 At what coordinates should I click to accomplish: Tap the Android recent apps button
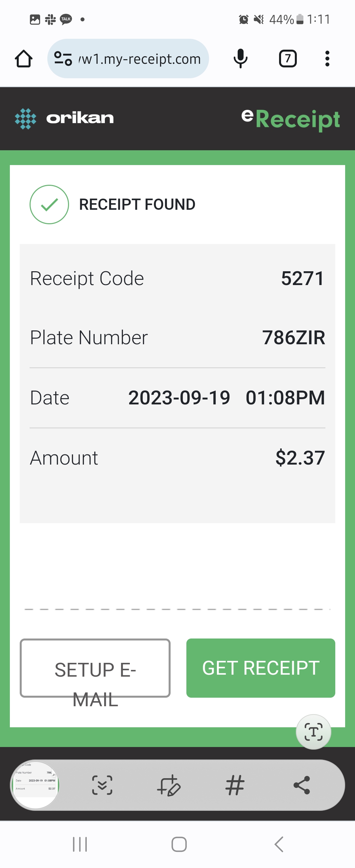point(80,844)
